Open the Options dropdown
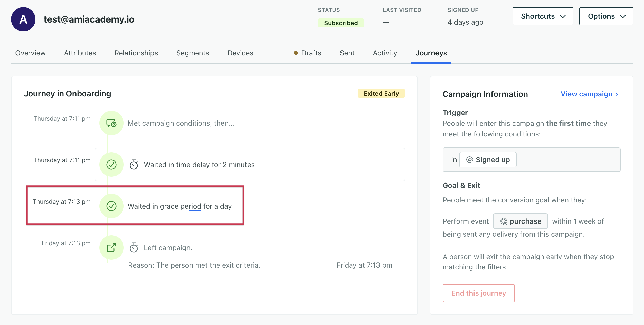The image size is (644, 325). pyautogui.click(x=606, y=16)
